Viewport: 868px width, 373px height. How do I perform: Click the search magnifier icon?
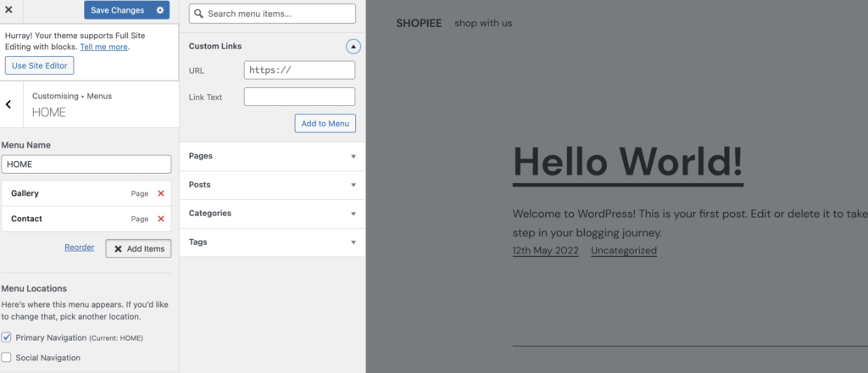pos(198,14)
